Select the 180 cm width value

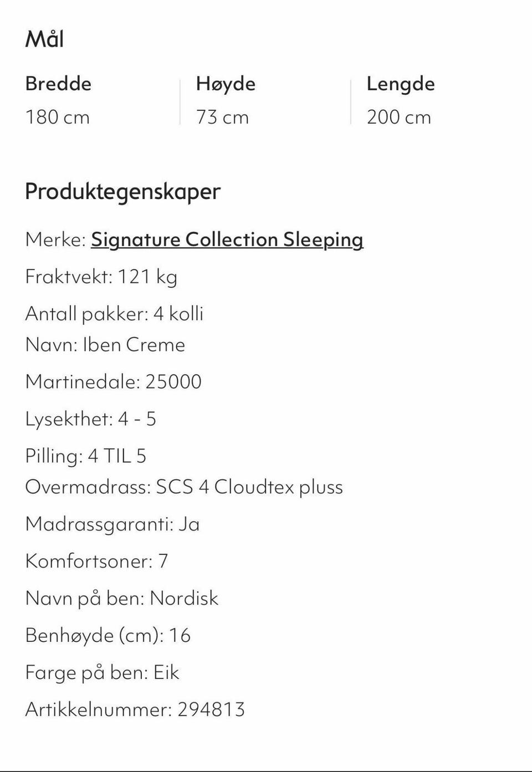click(57, 117)
